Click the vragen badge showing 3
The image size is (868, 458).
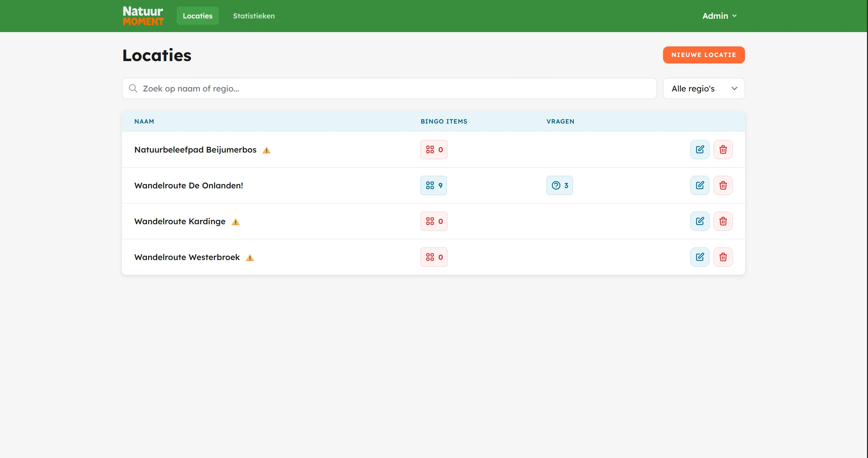click(559, 185)
